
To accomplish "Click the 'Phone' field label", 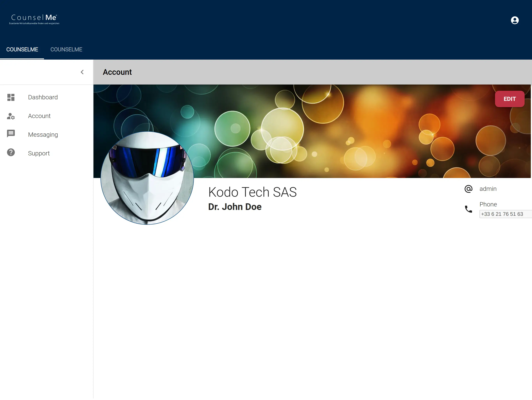I will point(488,204).
